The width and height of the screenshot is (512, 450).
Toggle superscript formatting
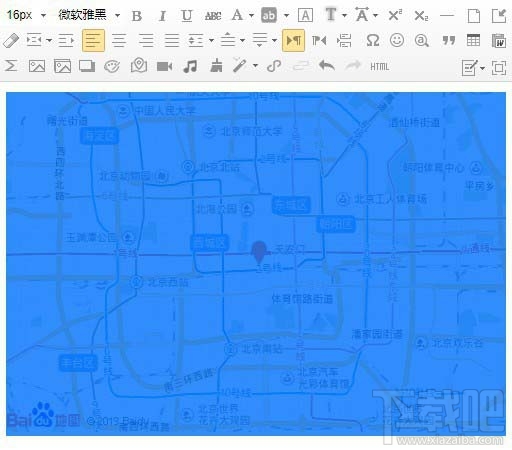tap(395, 15)
